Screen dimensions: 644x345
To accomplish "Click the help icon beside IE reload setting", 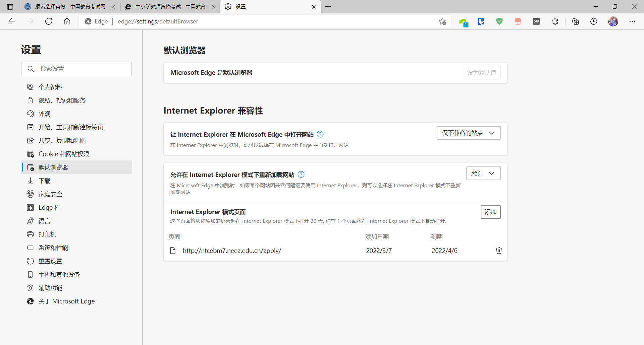I will (301, 175).
